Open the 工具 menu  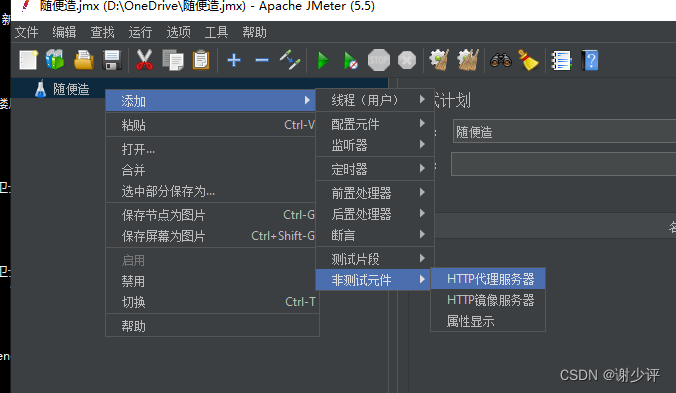pos(216,32)
